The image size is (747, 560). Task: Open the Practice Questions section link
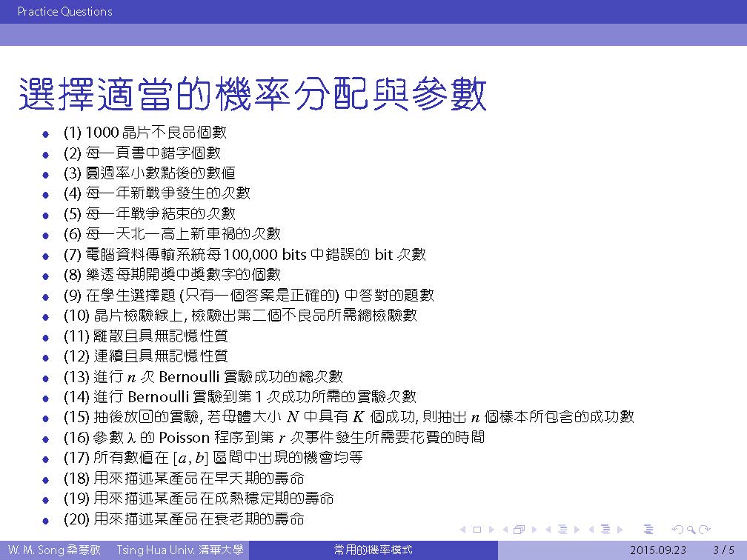[64, 11]
